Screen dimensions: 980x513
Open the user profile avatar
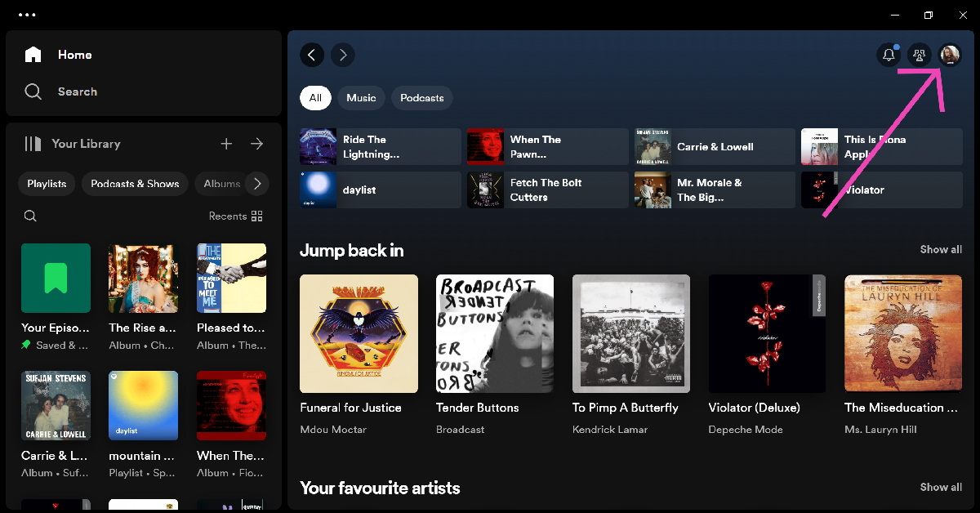pyautogui.click(x=950, y=55)
